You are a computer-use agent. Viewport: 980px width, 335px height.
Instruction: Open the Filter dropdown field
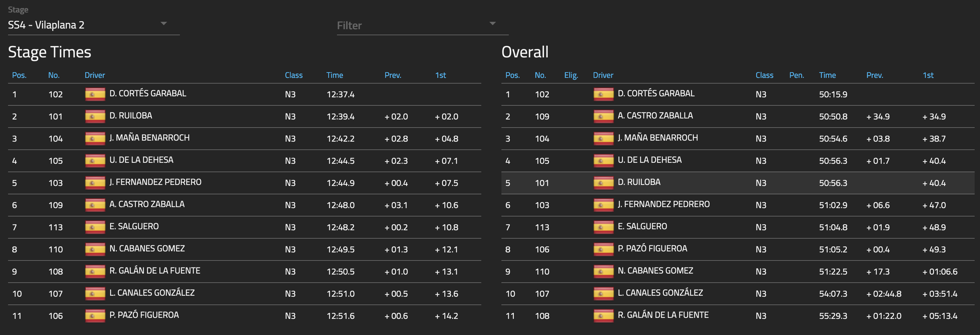pyautogui.click(x=422, y=25)
